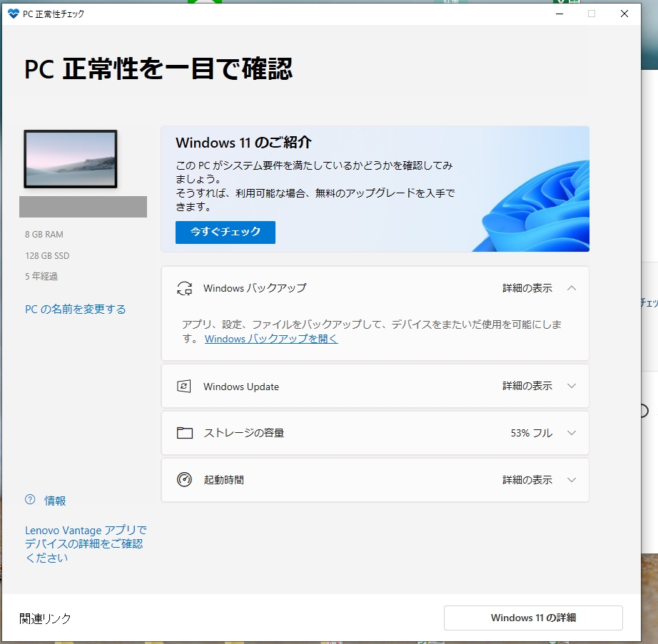
Task: Click the startup time gauge icon
Action: point(184,479)
